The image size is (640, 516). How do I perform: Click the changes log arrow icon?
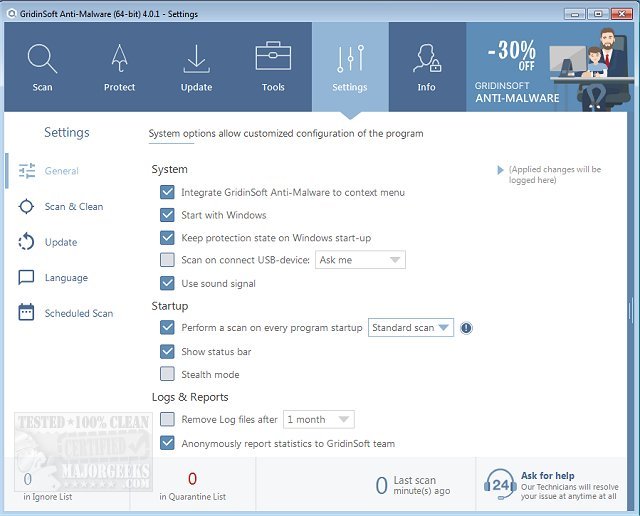coord(500,170)
